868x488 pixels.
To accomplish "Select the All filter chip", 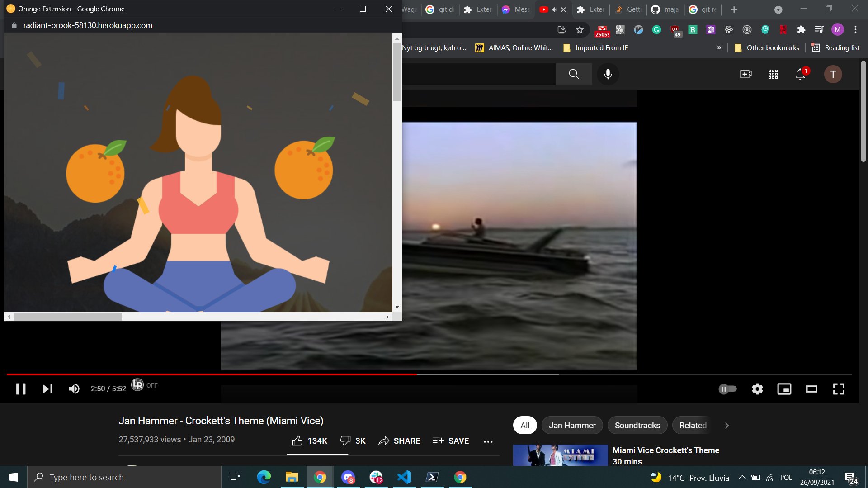I will [x=525, y=425].
